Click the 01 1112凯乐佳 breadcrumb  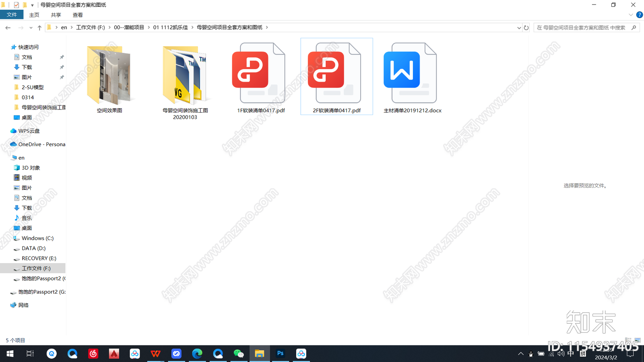click(x=170, y=27)
